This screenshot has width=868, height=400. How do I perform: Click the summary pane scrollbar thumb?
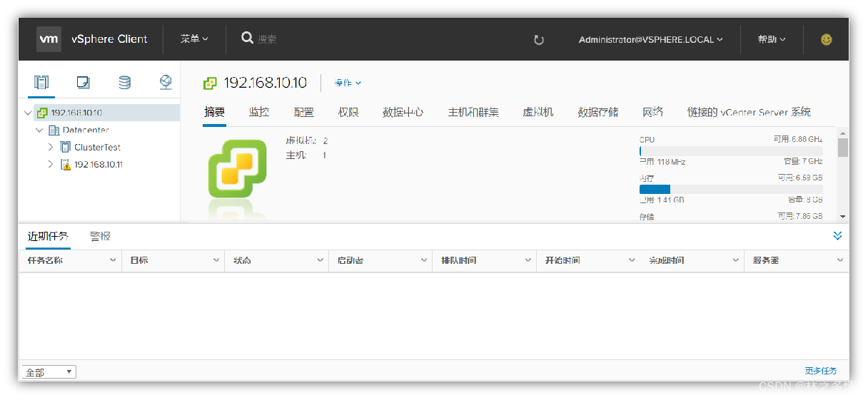843,147
